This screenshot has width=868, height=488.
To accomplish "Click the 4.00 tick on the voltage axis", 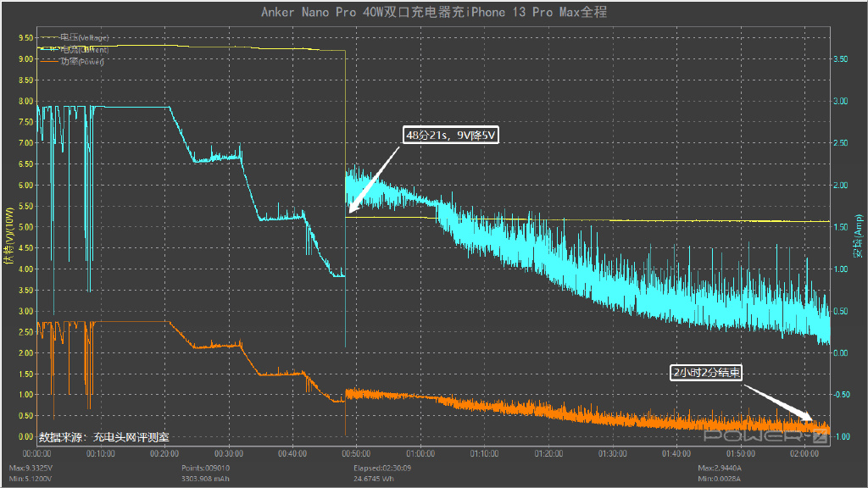I will pyautogui.click(x=26, y=269).
